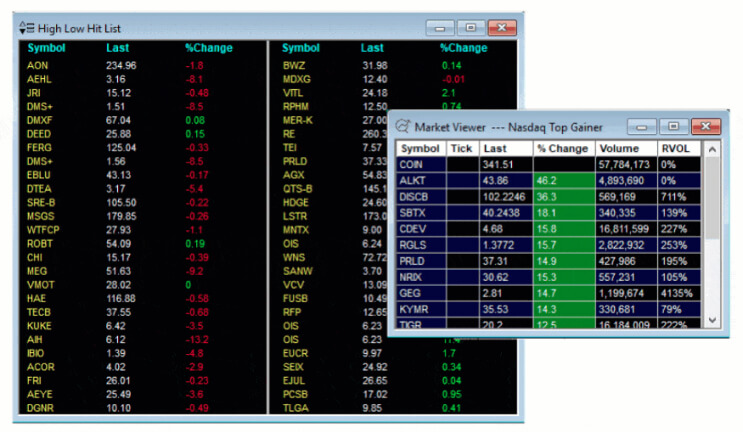Maximize the Market Viewer window
This screenshot has width=743, height=432.
click(x=674, y=127)
